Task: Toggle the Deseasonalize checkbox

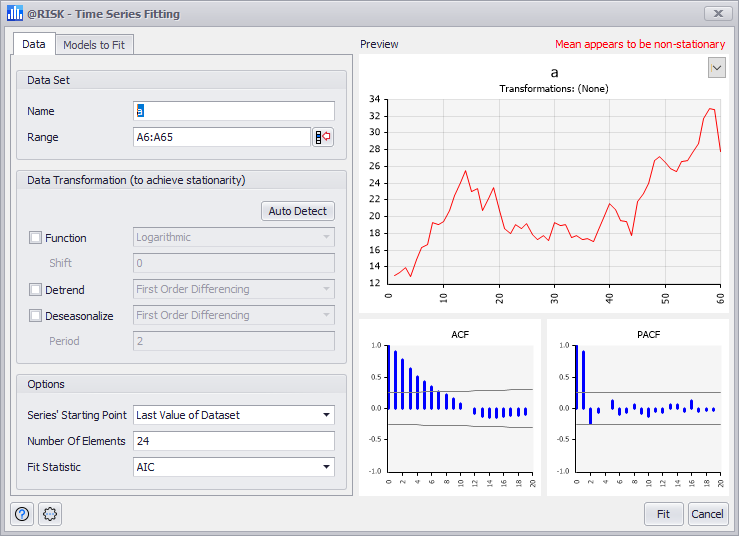Action: point(36,316)
